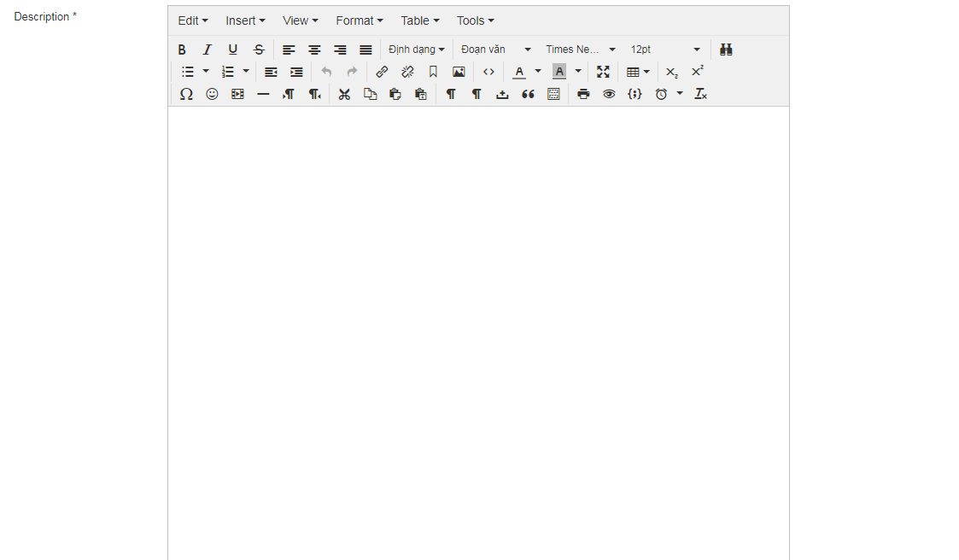Remove link with the unlink icon
This screenshot has width=959, height=560.
(x=407, y=73)
